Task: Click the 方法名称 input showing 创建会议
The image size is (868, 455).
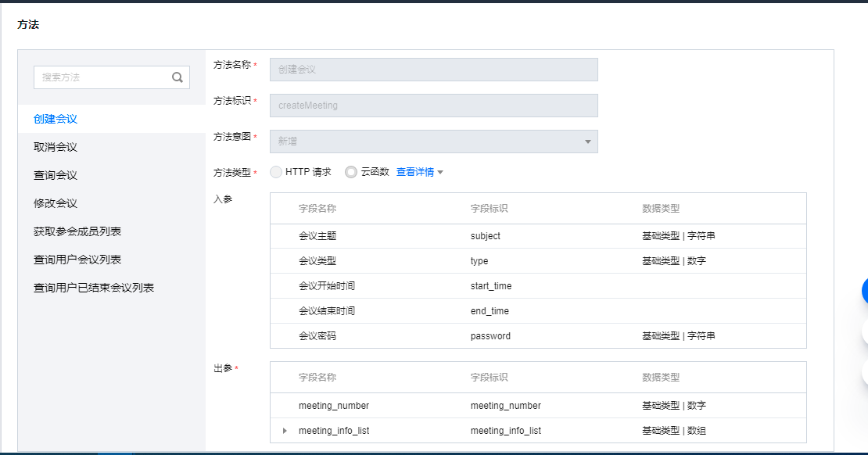Action: [x=432, y=69]
